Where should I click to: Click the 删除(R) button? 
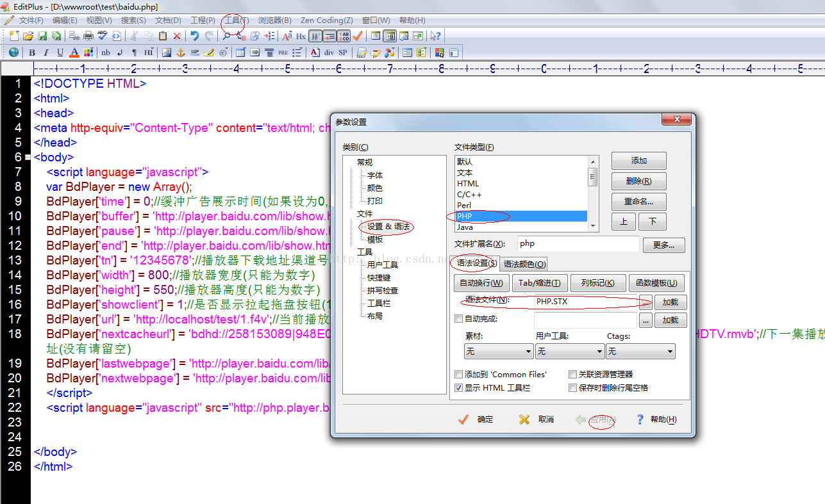point(639,181)
